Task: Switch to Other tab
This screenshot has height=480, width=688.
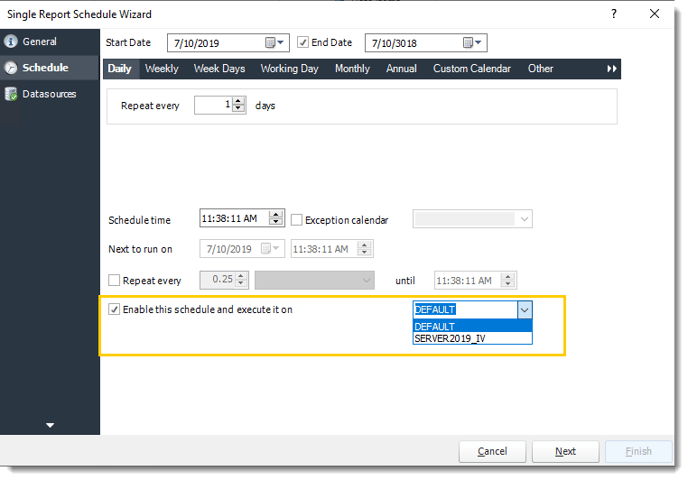Action: pyautogui.click(x=541, y=69)
